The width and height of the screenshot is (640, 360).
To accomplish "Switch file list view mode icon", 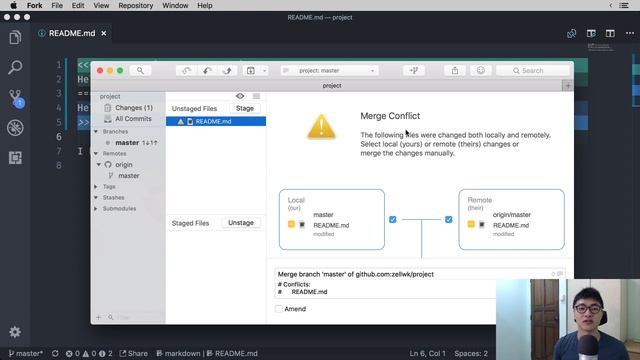I will point(256,96).
